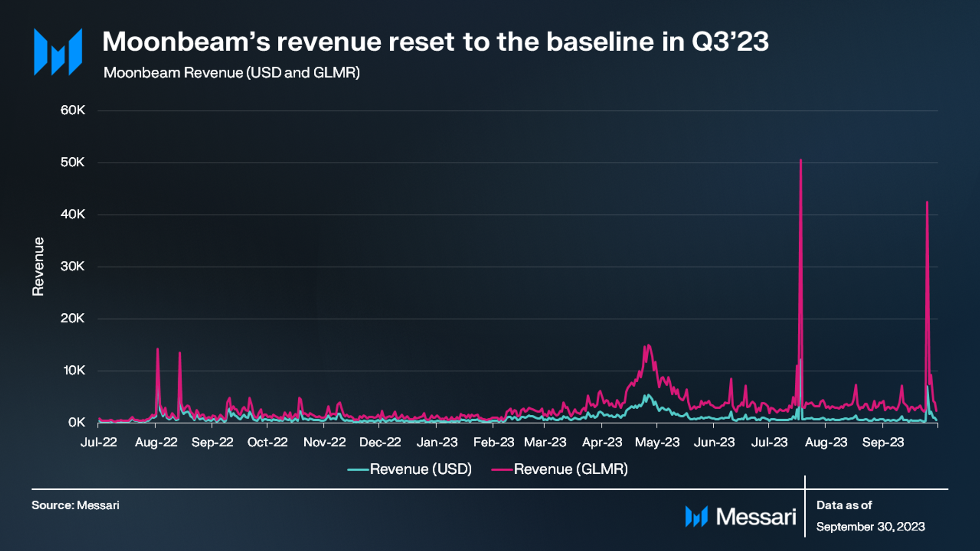The height and width of the screenshot is (551, 980).
Task: Click the Messari wordmark at bottom
Action: click(x=756, y=517)
